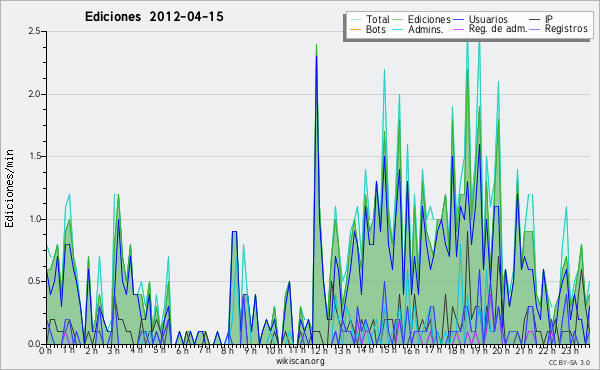Click the "12 h" x-axis label
This screenshot has height=370, width=600.
tap(319, 351)
